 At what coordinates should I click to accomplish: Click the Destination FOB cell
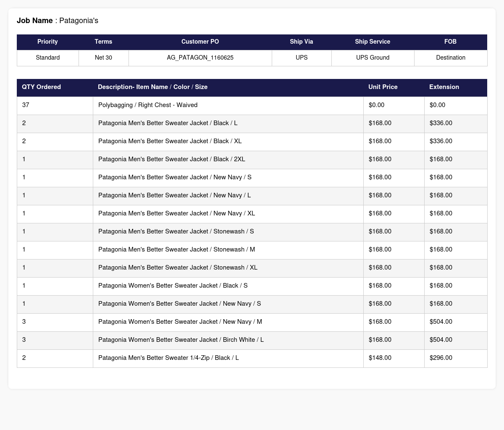coord(451,58)
